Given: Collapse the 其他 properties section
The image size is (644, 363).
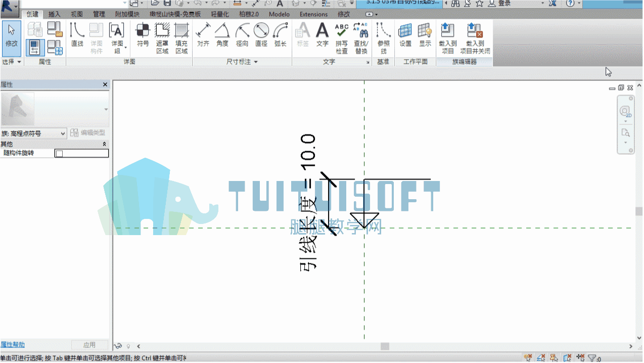Looking at the screenshot, I should pyautogui.click(x=105, y=144).
